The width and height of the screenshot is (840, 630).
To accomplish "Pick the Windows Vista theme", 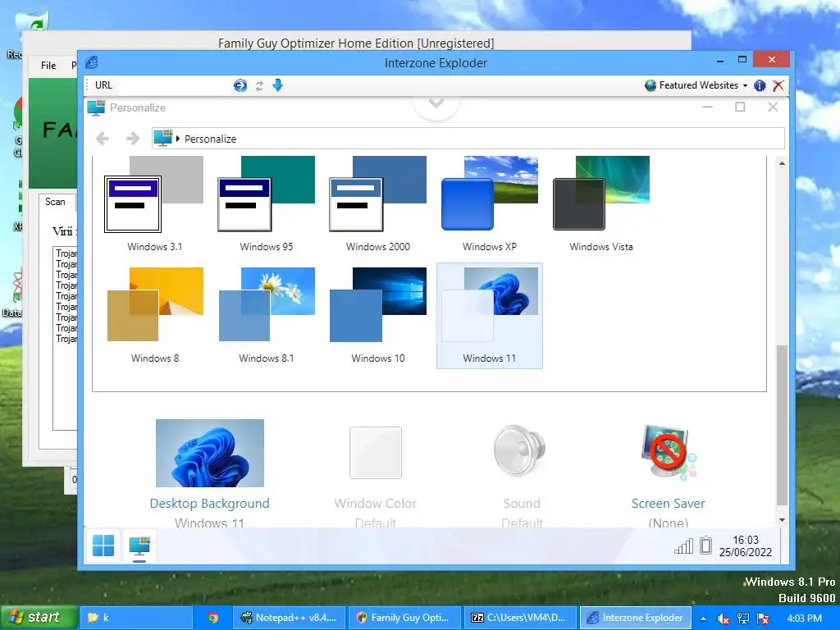I will 601,203.
